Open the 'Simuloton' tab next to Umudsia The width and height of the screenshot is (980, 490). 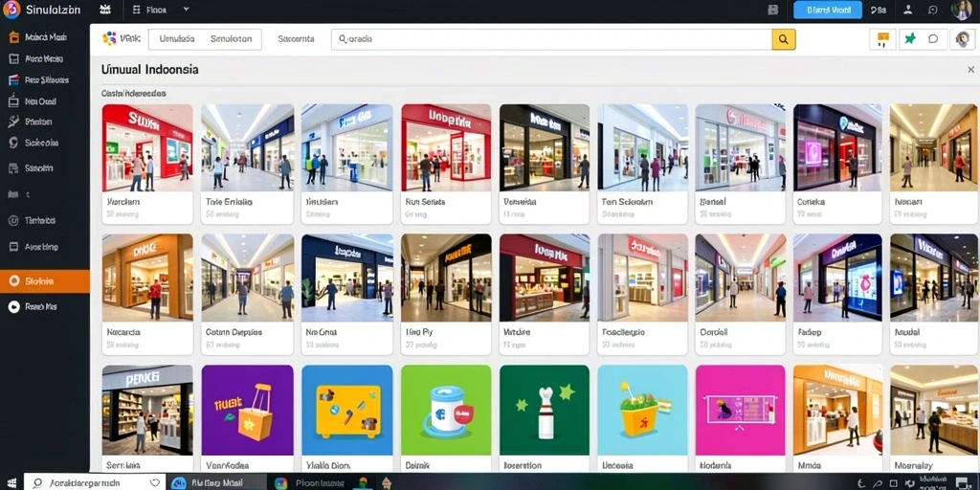pos(232,38)
